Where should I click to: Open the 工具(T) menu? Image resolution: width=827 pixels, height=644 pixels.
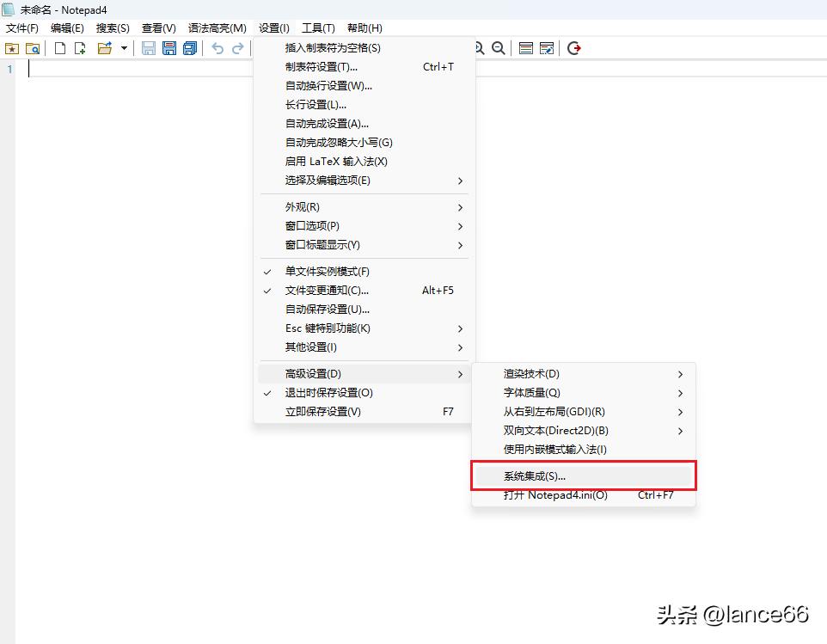tap(318, 28)
